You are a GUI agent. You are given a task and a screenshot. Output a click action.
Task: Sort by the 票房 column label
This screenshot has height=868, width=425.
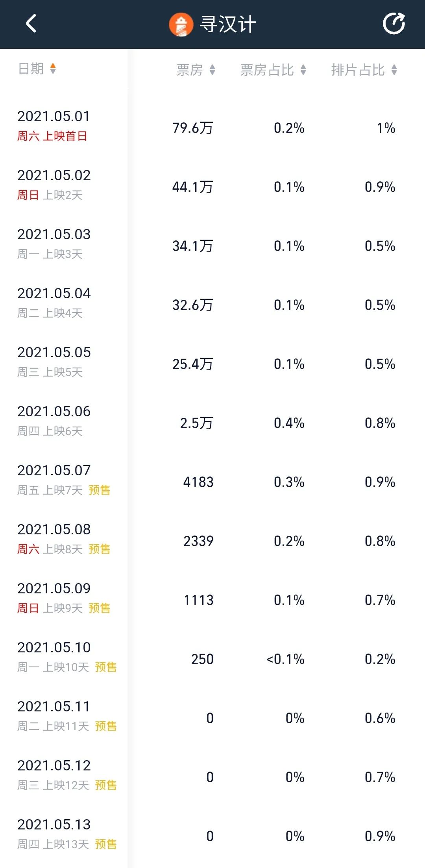tap(190, 70)
